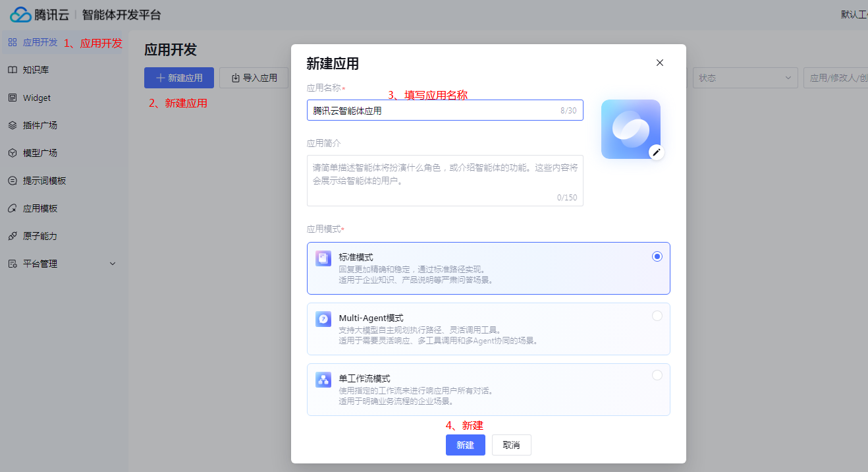
Task: Click the blue 新建 confirm button
Action: 465,445
